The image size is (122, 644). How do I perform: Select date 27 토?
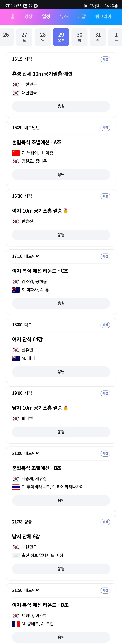(24, 37)
